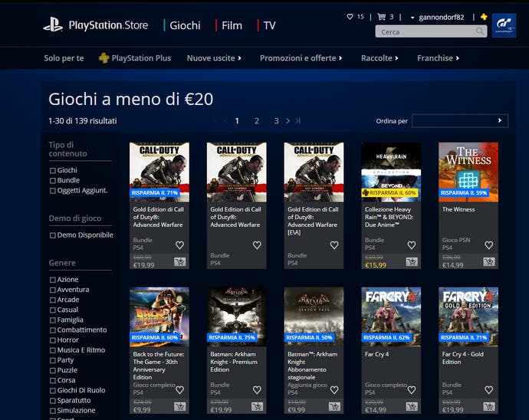Add The Witness to wishlist
Screen dimensions: 529x420
(489, 245)
